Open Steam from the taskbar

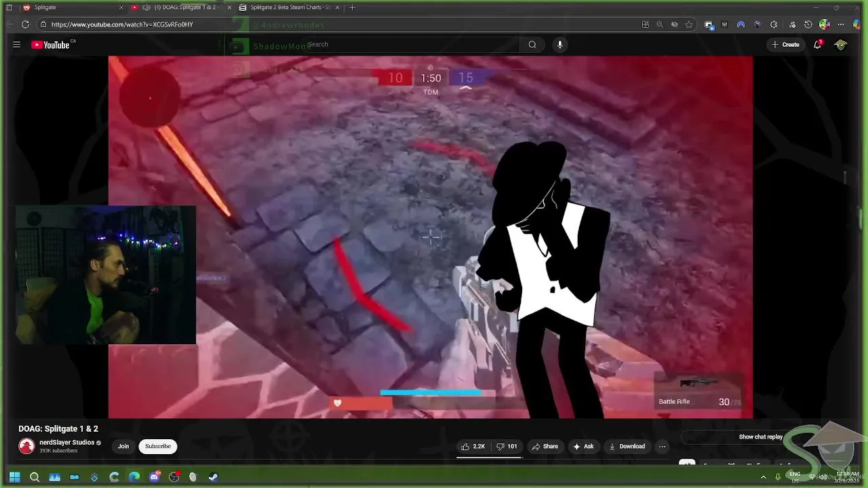(x=213, y=477)
